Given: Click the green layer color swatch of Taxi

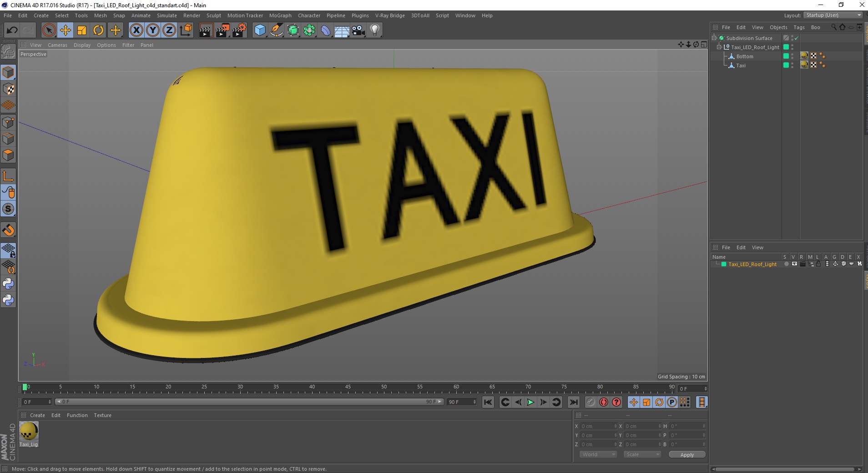Looking at the screenshot, I should pos(786,65).
